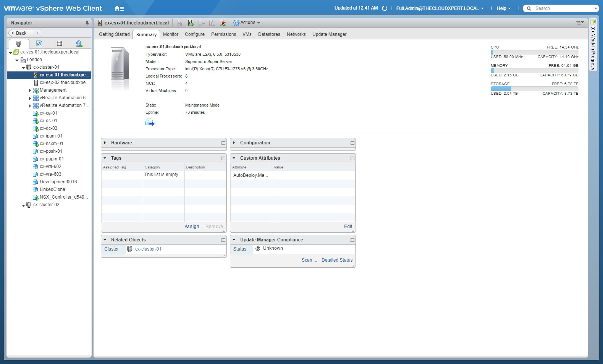The image size is (603, 364).
Task: Switch to VMs and Templates navigator view
Action: [x=39, y=44]
